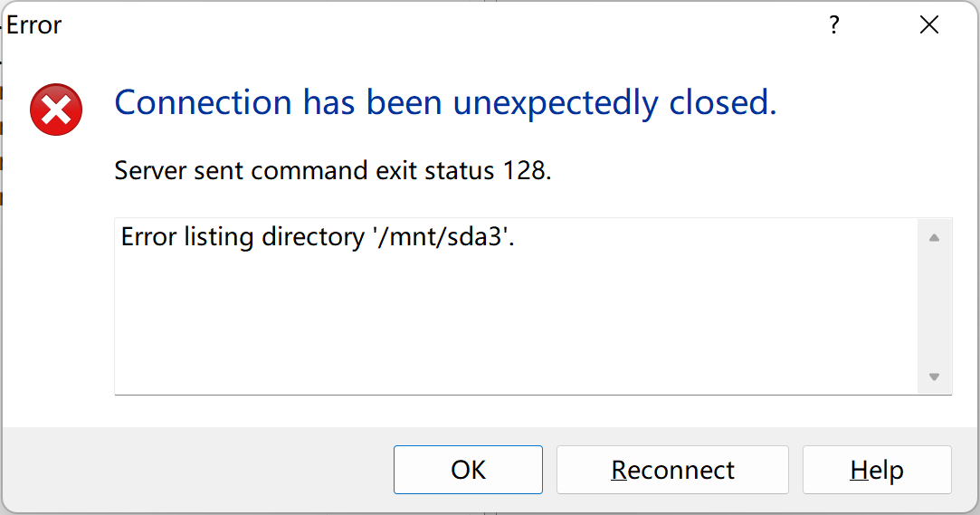980x515 pixels.
Task: Click the word 'unexpectedly' in the heading
Action: tap(556, 104)
